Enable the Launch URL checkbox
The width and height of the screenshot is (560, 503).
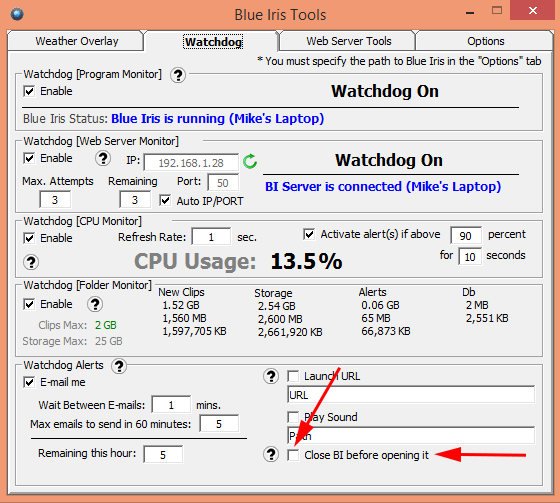(293, 376)
